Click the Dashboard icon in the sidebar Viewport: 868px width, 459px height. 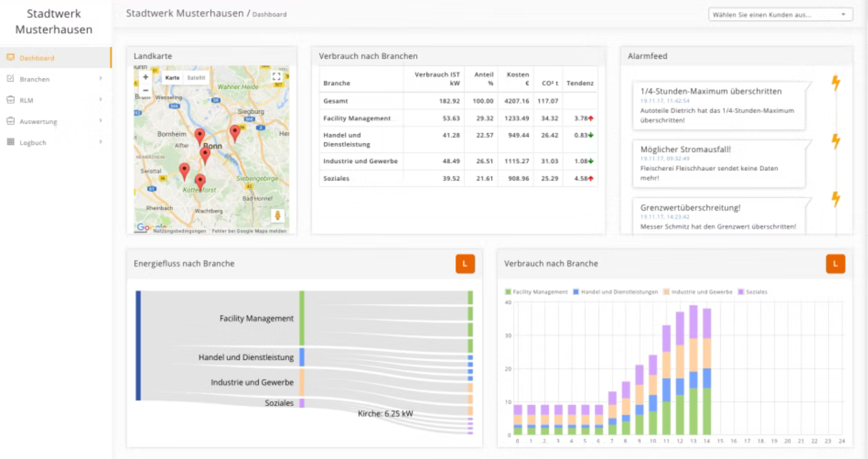[x=10, y=58]
